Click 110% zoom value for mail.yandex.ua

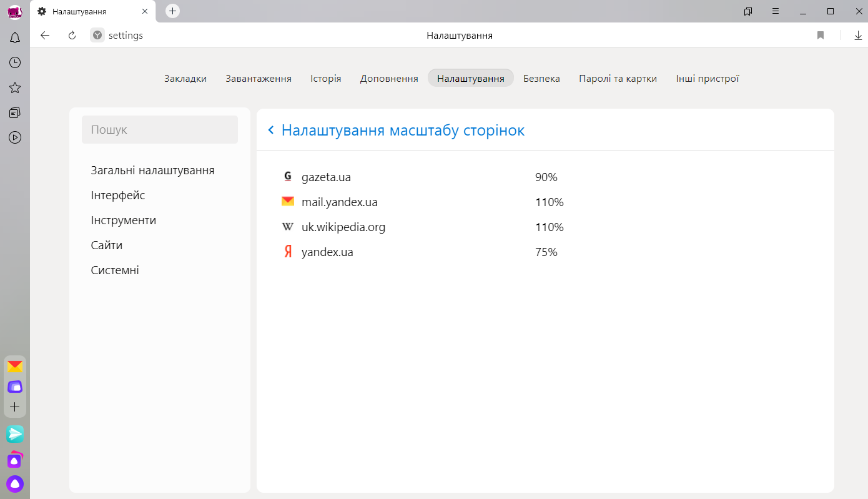(549, 202)
